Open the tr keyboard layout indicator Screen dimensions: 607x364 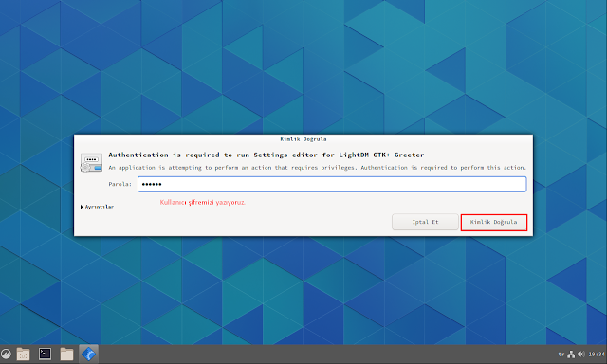click(561, 355)
